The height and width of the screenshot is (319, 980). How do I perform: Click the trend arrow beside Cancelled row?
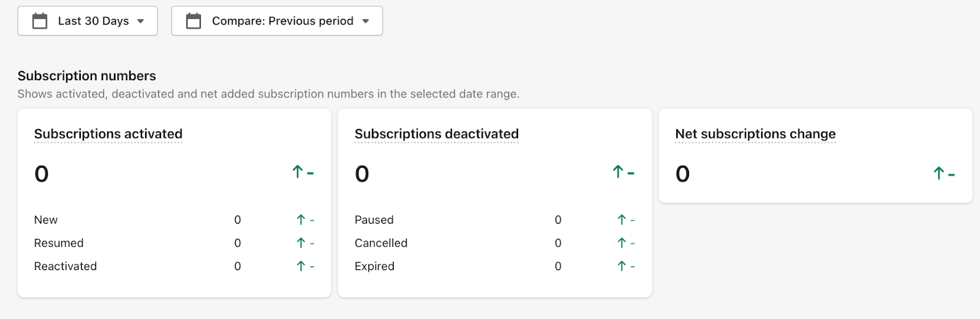[622, 243]
